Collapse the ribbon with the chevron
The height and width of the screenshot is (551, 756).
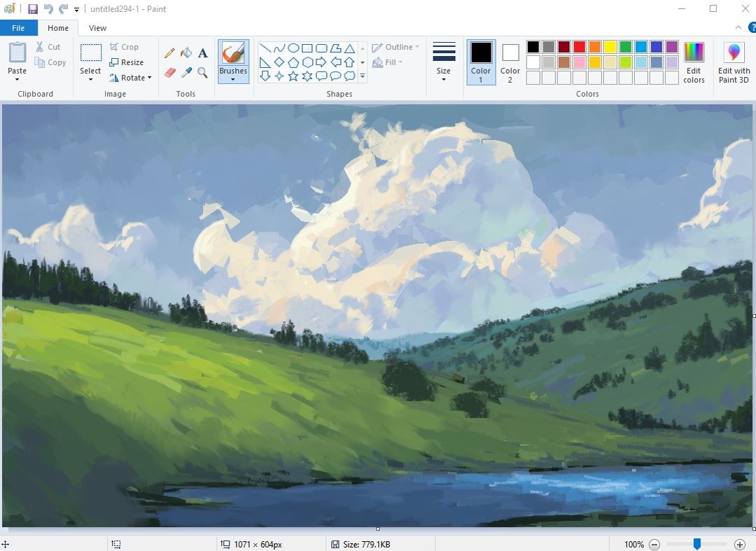pyautogui.click(x=738, y=27)
